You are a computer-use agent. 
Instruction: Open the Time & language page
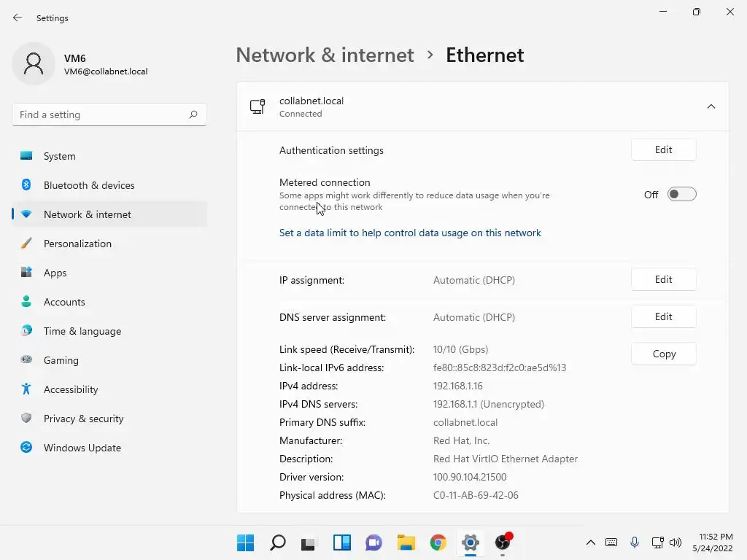point(82,331)
